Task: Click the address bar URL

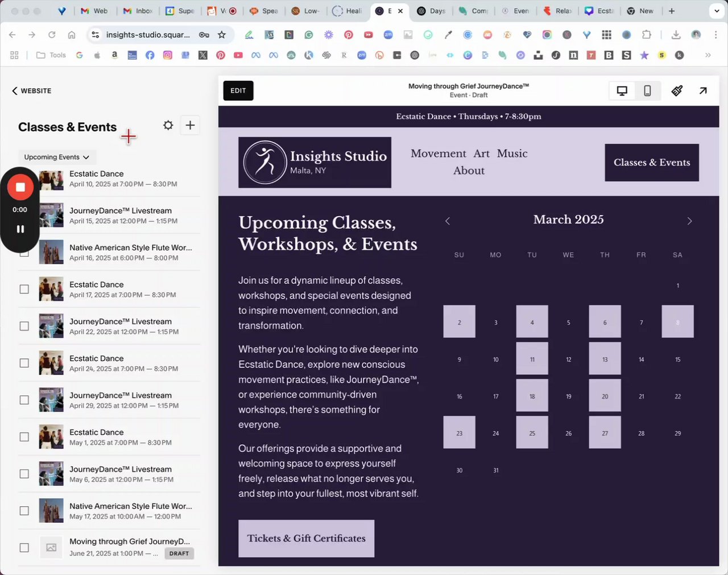Action: click(x=148, y=35)
